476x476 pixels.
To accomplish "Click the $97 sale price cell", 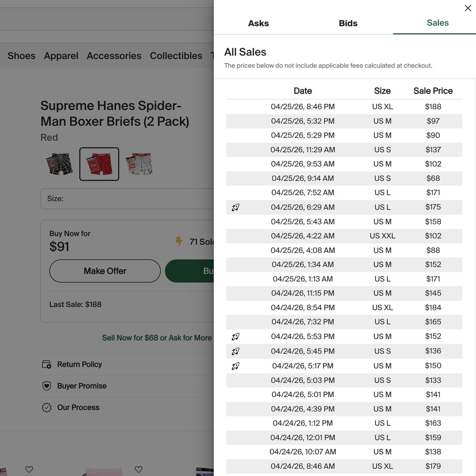I will (433, 121).
